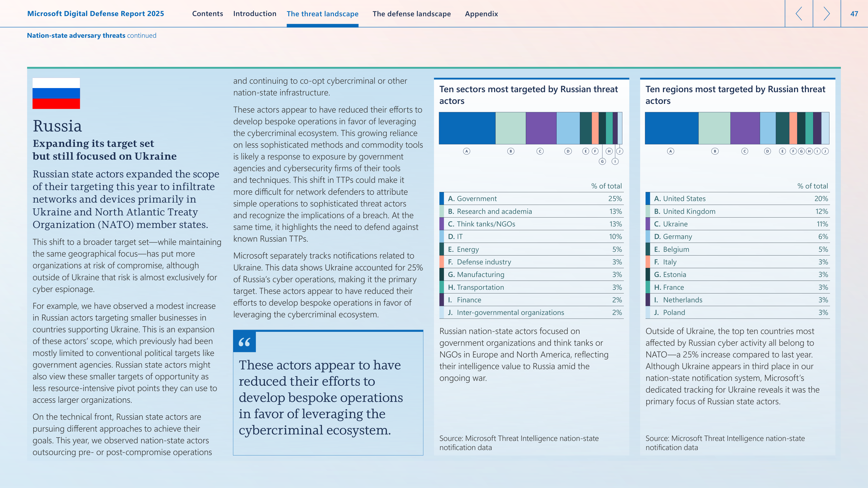868x488 pixels.
Task: Click the United States segment in regions bar
Action: 672,128
